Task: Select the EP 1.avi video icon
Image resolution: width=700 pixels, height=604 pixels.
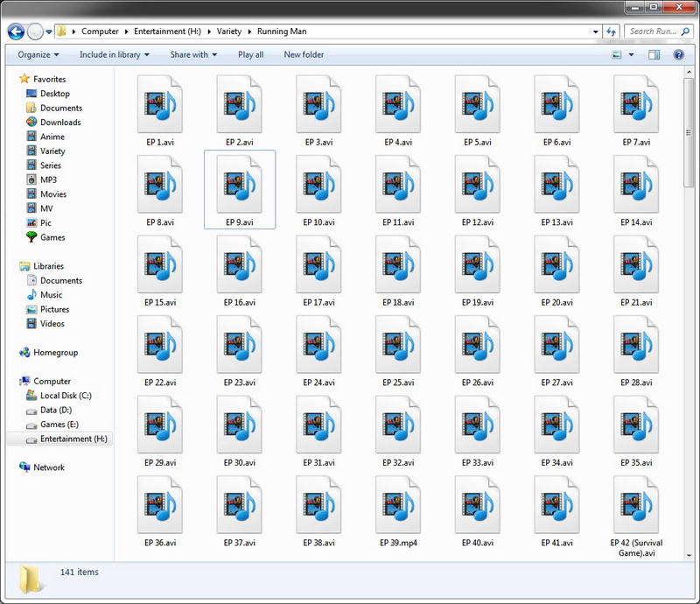Action: 160,103
